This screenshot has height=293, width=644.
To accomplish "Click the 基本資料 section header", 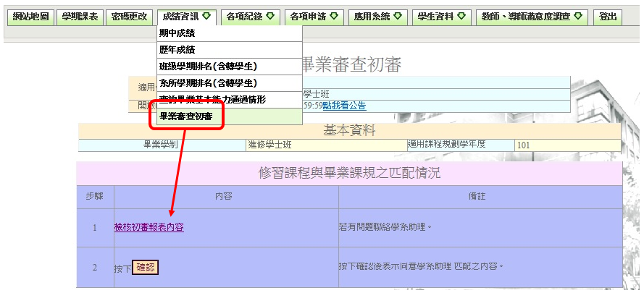I will [x=349, y=131].
